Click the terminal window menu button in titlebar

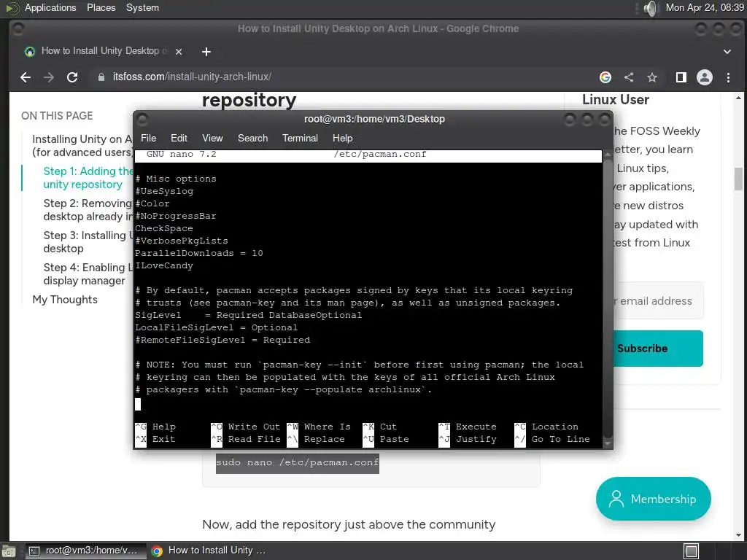tap(142, 119)
